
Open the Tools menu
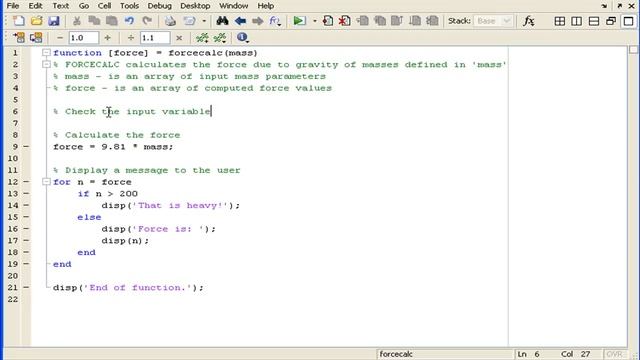(x=129, y=6)
